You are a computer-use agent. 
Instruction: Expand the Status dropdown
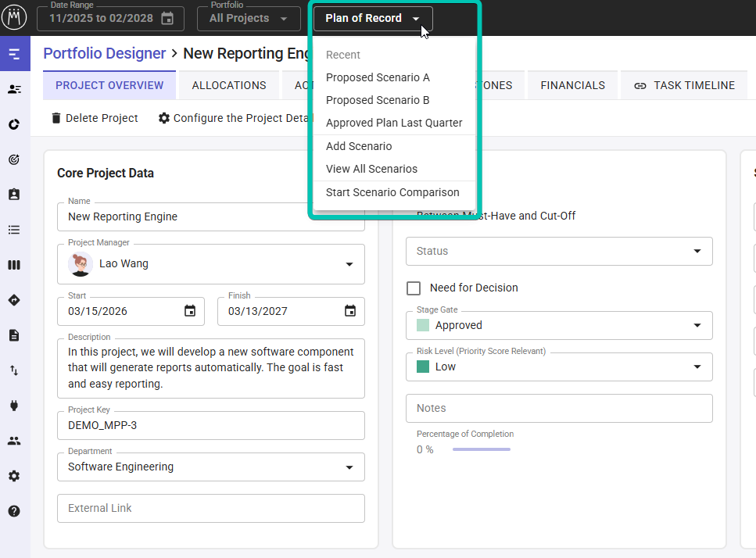pos(697,252)
